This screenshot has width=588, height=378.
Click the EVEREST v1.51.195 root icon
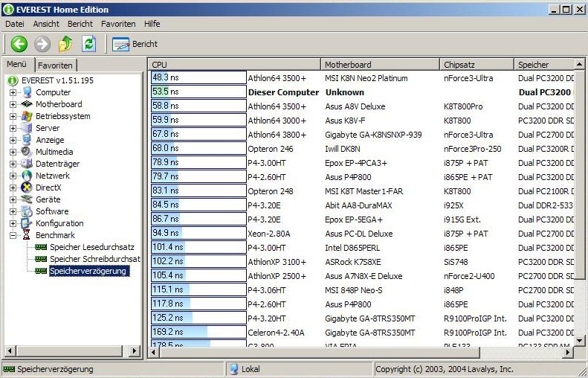click(x=13, y=80)
